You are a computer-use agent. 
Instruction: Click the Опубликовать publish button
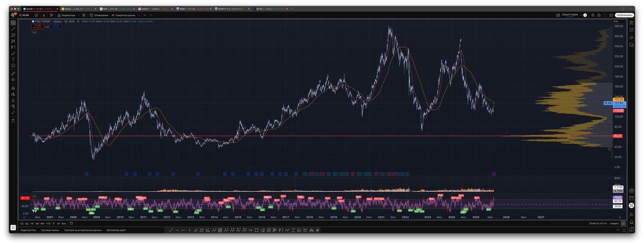click(x=624, y=15)
